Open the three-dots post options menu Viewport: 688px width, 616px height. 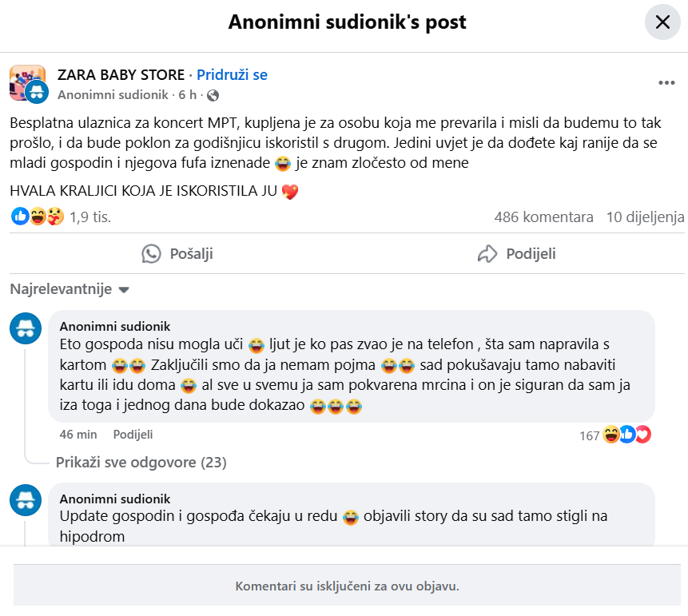[x=666, y=83]
